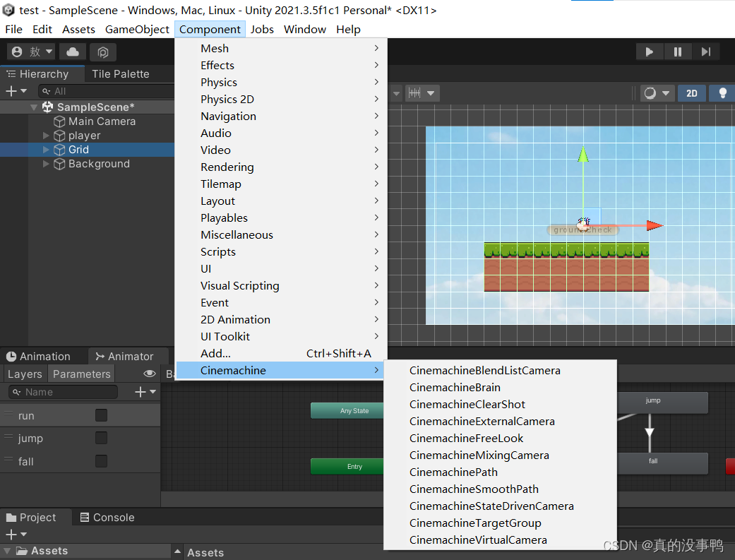
Task: Collapse the Assets folder in Project
Action: pos(7,551)
